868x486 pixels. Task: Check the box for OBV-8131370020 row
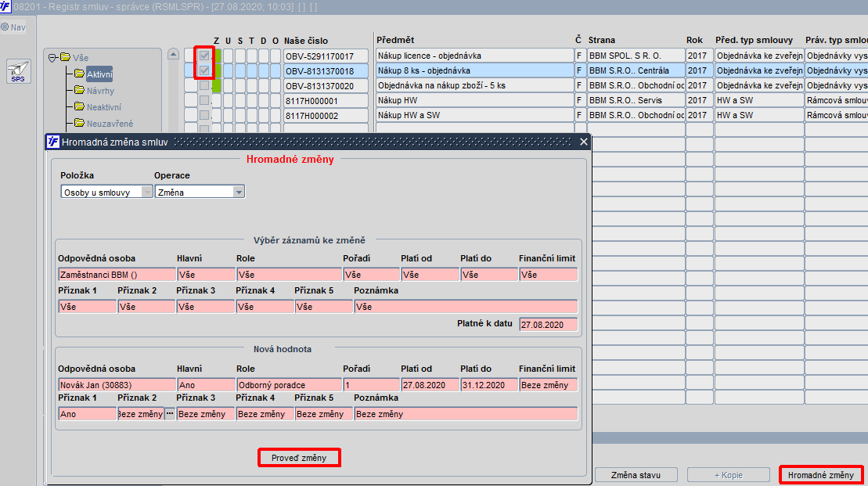coord(204,85)
